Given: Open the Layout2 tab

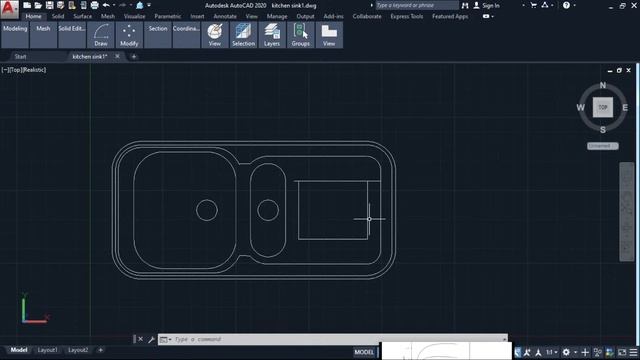Looking at the screenshot, I should click(x=78, y=350).
